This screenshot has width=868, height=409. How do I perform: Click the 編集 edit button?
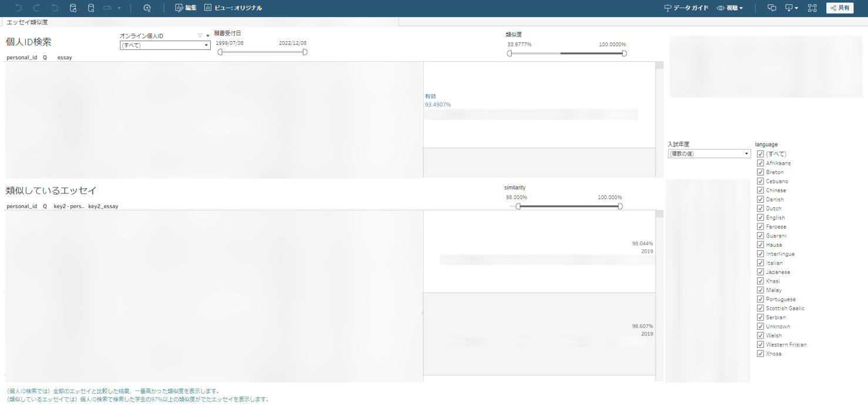[x=186, y=8]
